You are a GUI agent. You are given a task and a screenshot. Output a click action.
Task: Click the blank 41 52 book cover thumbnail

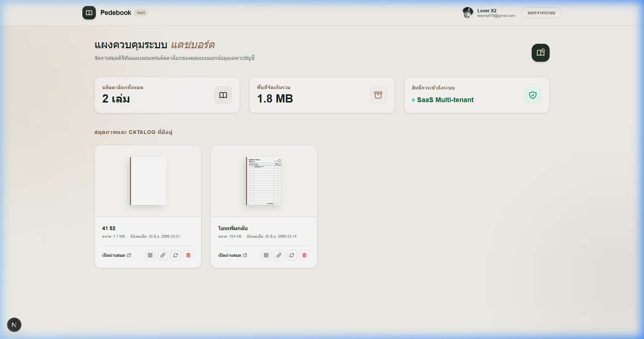click(x=148, y=181)
